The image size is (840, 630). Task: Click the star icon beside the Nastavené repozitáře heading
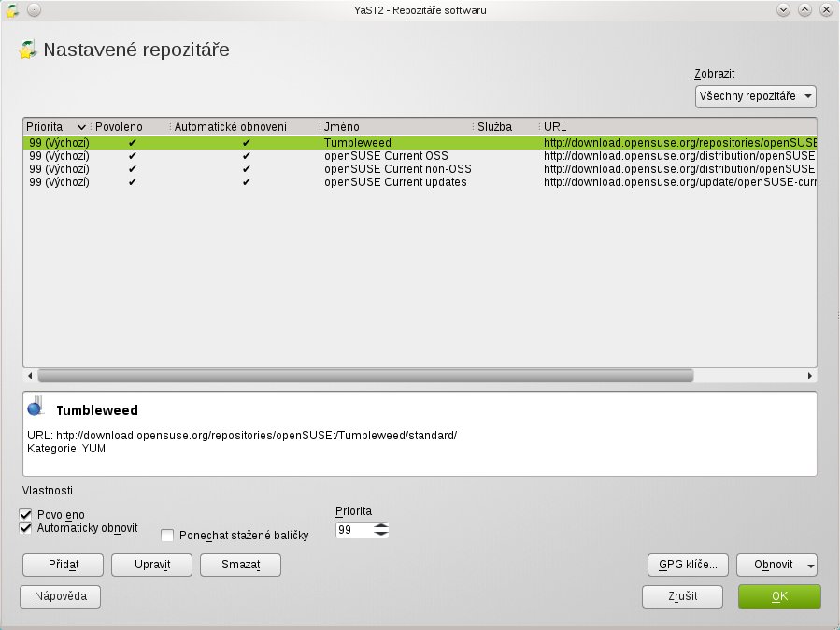tap(27, 50)
